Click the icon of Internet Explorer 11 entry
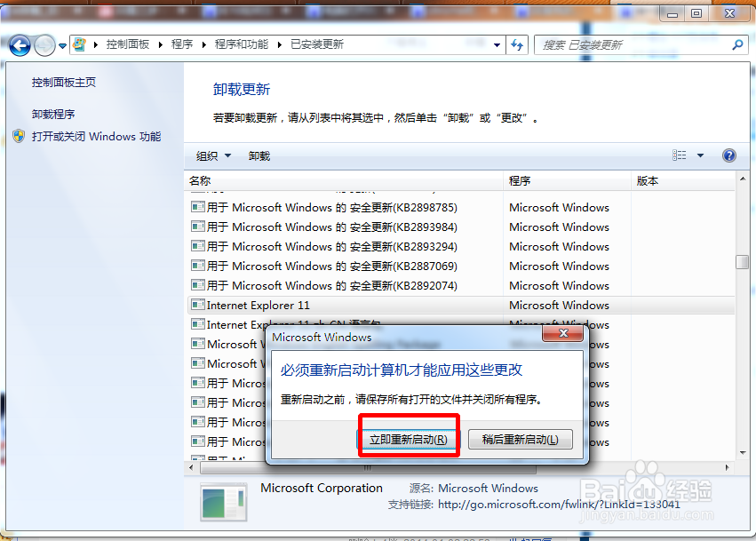 pos(198,305)
